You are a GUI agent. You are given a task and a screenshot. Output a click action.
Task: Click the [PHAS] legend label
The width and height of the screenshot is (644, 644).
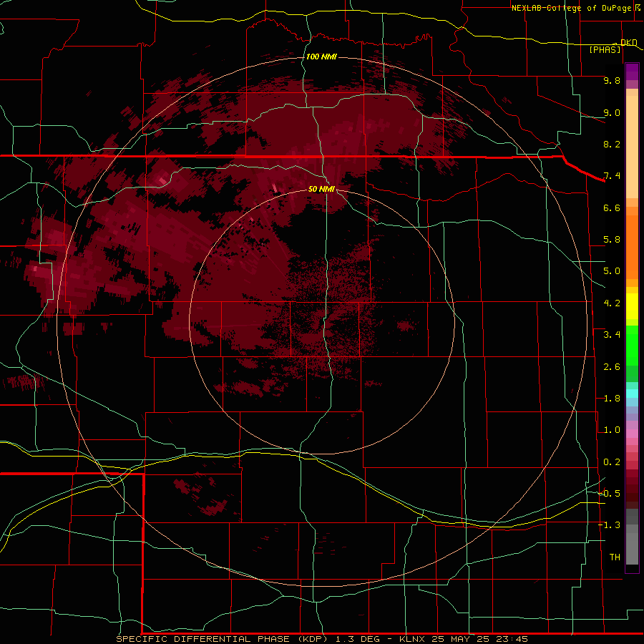pyautogui.click(x=605, y=49)
